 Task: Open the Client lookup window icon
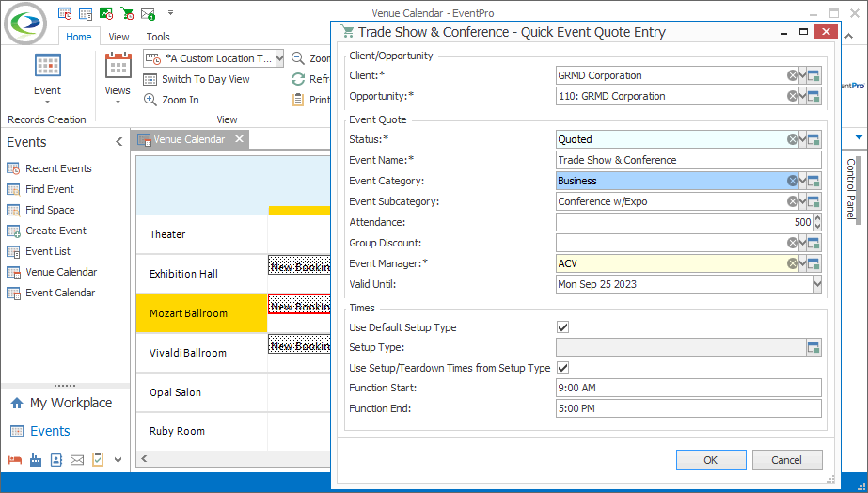[813, 75]
